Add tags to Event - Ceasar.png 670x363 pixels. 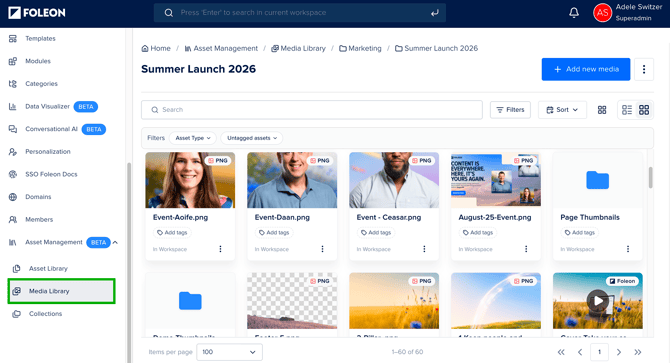click(376, 233)
